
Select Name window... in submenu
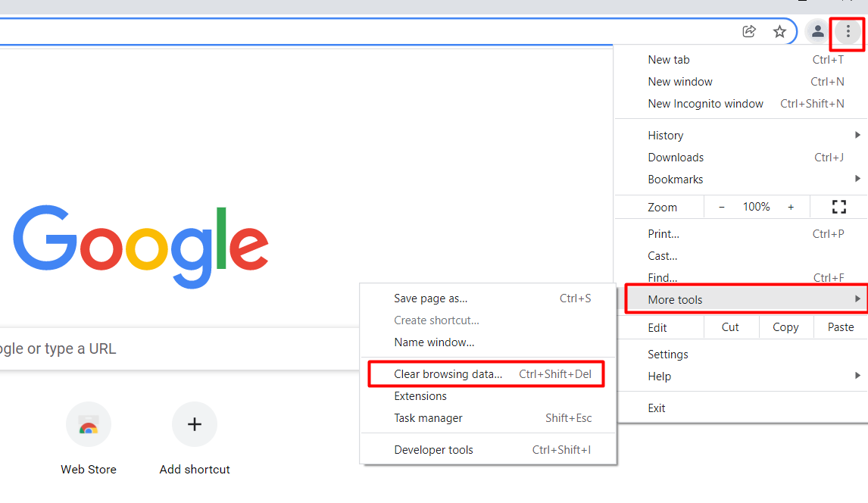pyautogui.click(x=489, y=342)
